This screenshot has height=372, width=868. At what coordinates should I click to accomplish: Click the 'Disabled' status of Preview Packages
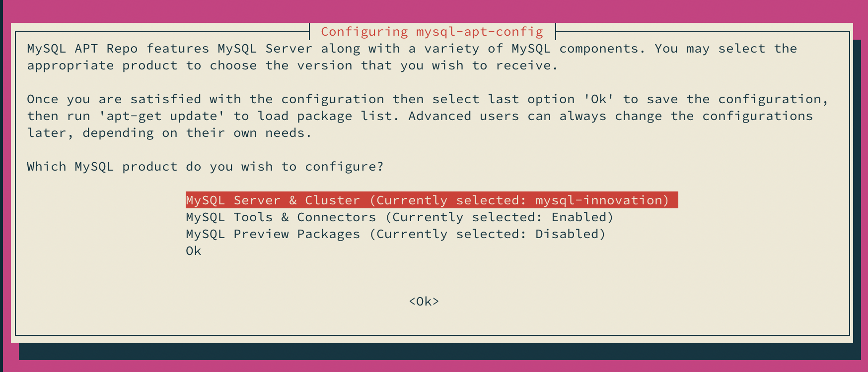pyautogui.click(x=567, y=234)
